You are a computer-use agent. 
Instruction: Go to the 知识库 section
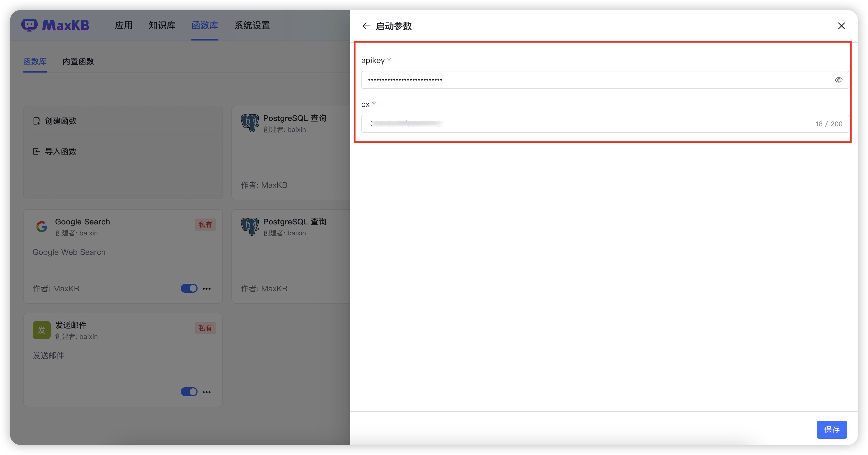tap(162, 25)
